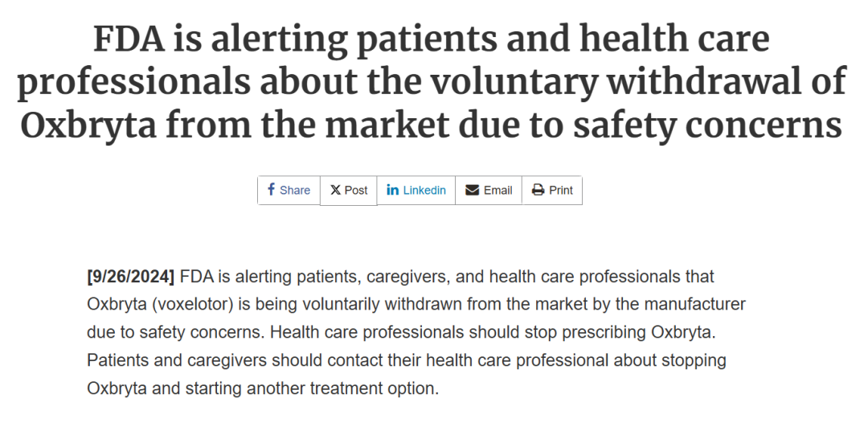Click the word "(voxelotor)" in the paragraph
Image resolution: width=868 pixels, height=423 pixels.
[x=187, y=305]
